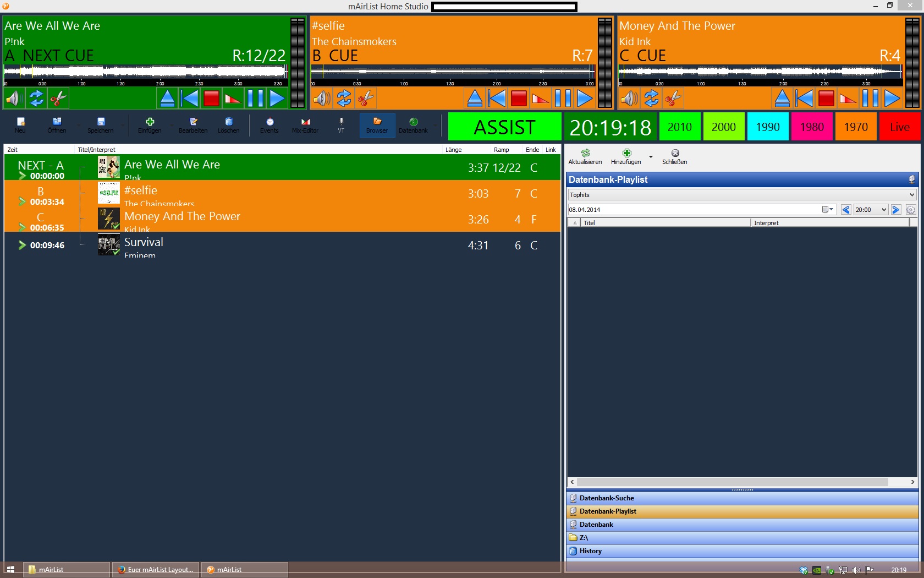Click the 1980 pink button
Viewport: 924px width, 578px height.
812,127
